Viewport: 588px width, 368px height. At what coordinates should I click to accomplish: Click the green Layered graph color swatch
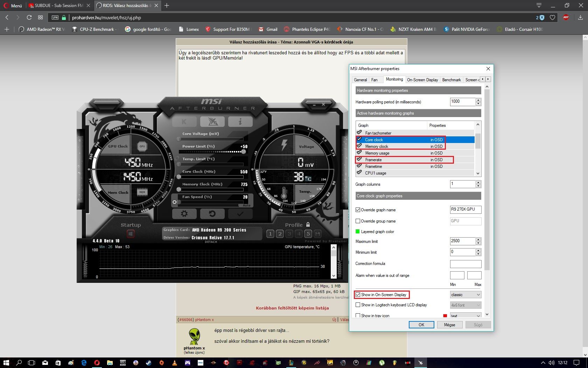[358, 232]
